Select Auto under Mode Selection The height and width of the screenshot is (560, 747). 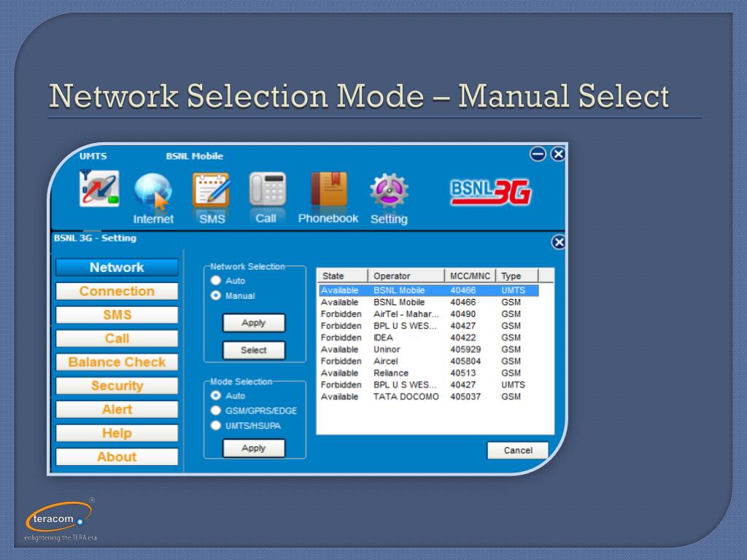tap(216, 396)
